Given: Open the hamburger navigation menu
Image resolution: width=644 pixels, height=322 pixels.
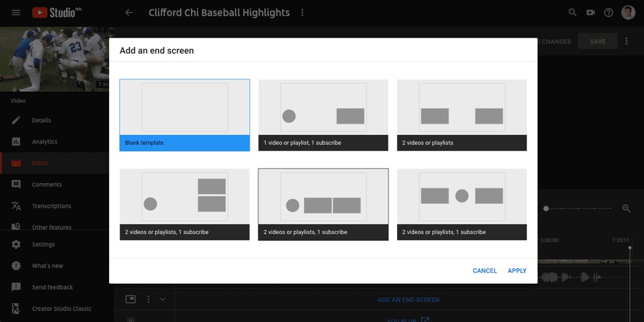Looking at the screenshot, I should pos(16,13).
